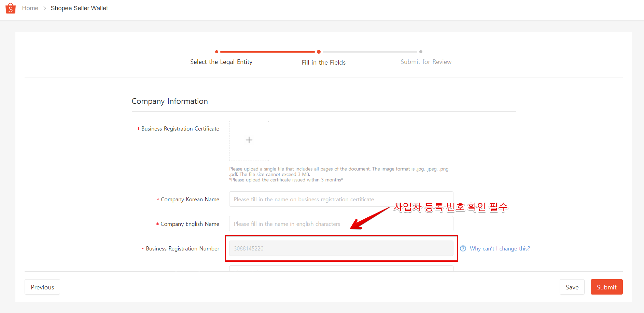The width and height of the screenshot is (644, 313).
Task: Click the Company Korean Name input field
Action: [x=341, y=199]
